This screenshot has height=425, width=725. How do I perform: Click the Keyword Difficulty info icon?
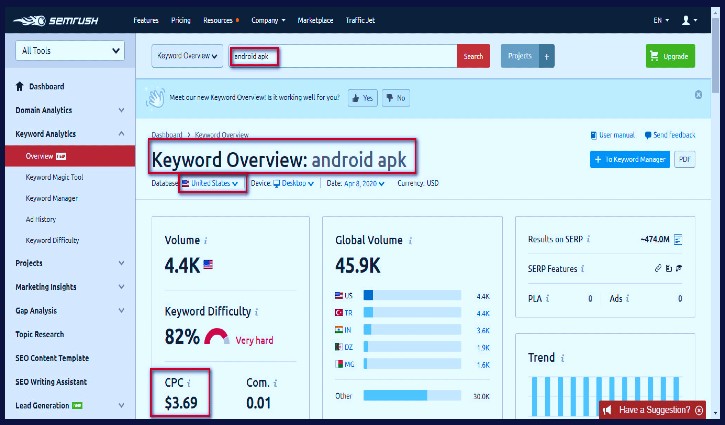click(x=257, y=312)
